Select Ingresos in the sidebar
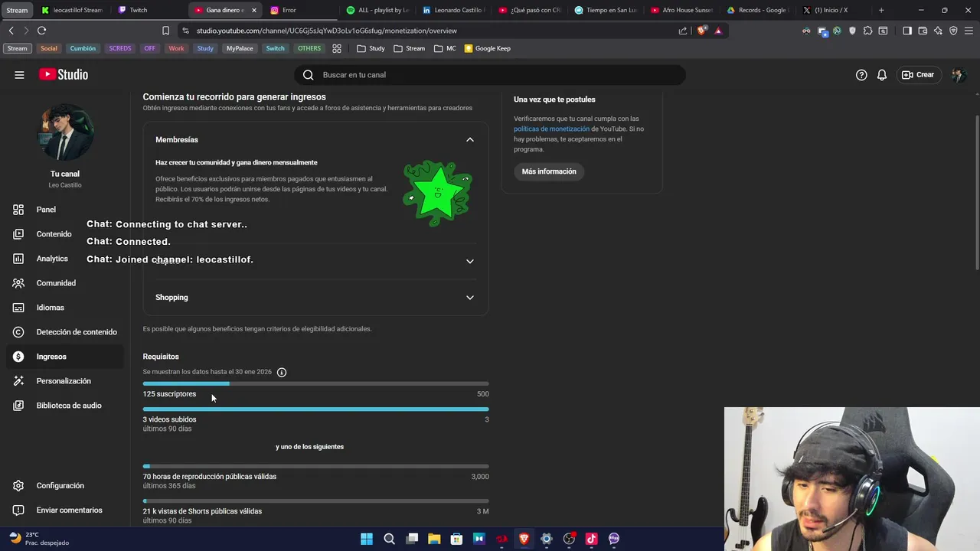Viewport: 980px width, 551px height. (65, 357)
